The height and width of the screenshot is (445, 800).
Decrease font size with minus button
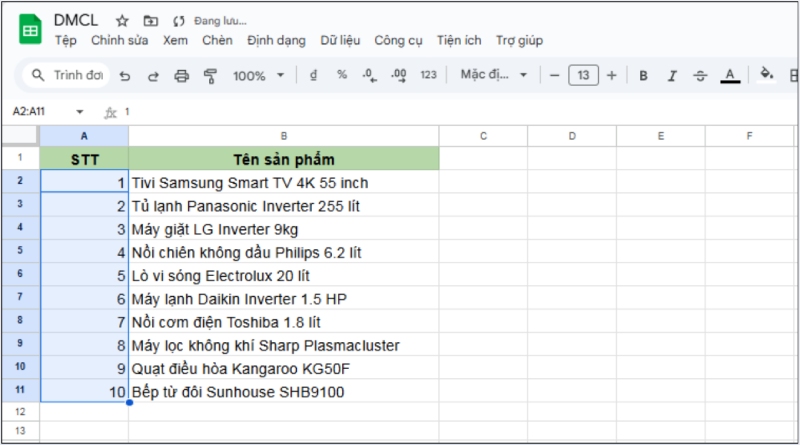point(554,75)
